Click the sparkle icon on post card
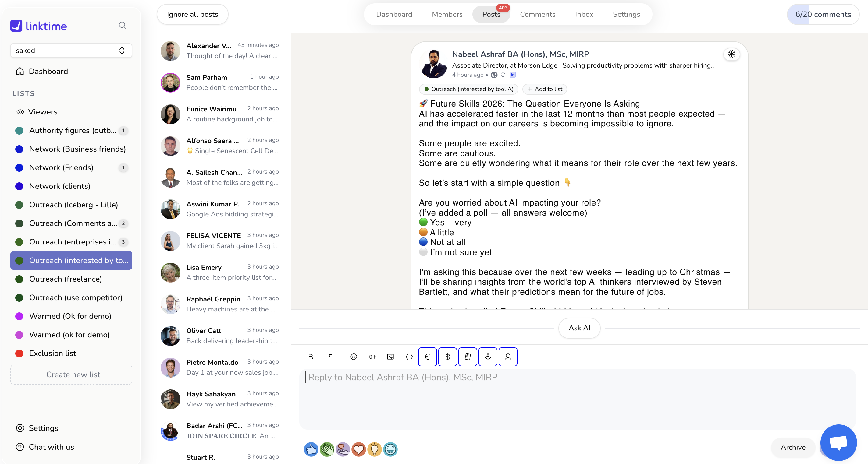The height and width of the screenshot is (464, 868). [731, 54]
